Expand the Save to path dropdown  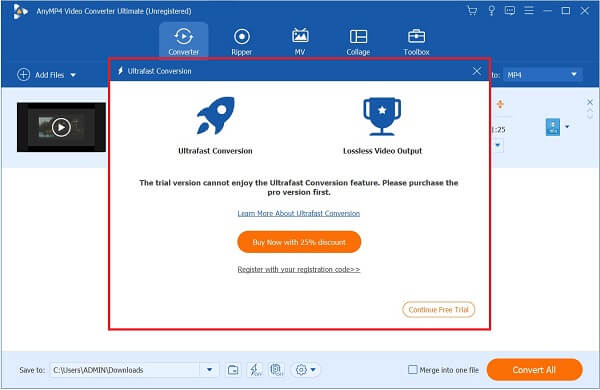tap(209, 370)
